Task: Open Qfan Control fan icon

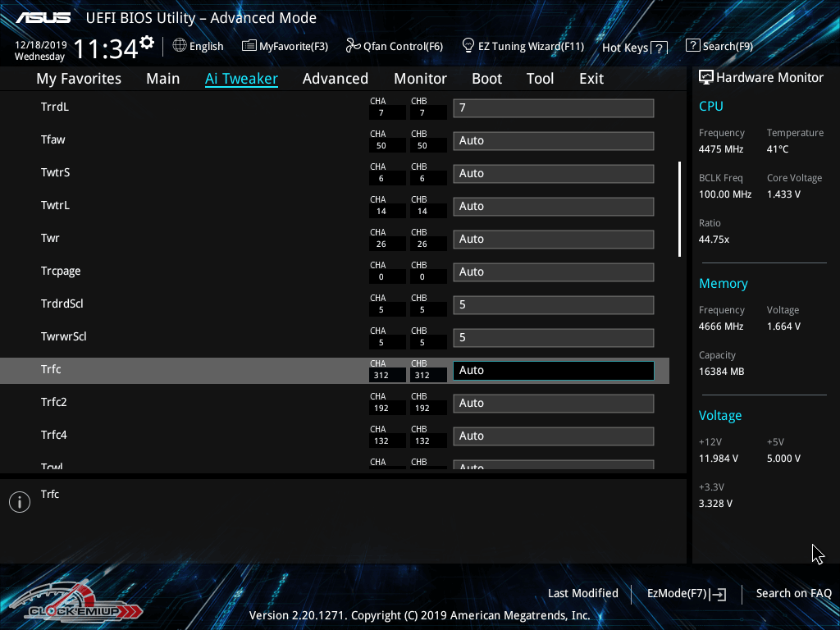Action: coord(354,46)
